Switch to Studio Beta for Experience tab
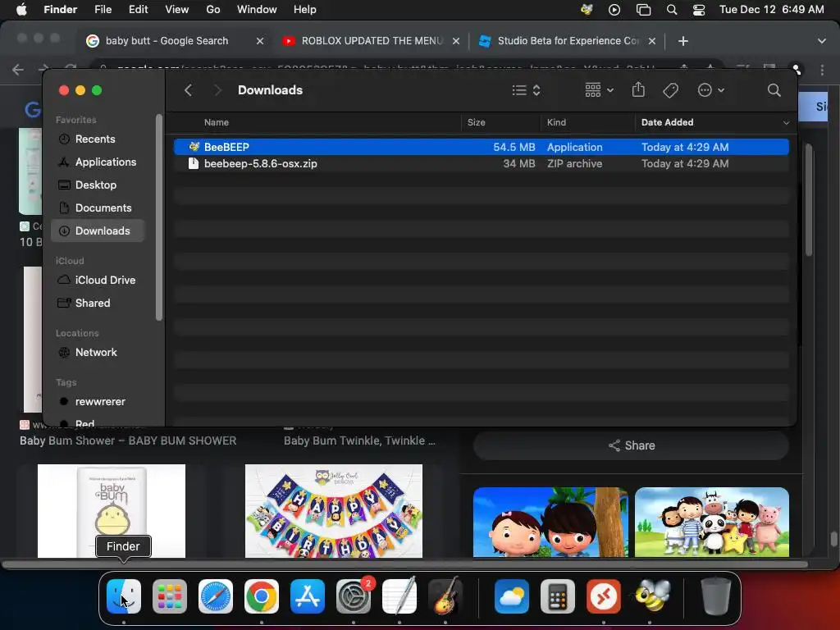Viewport: 840px width, 630px height. click(568, 41)
